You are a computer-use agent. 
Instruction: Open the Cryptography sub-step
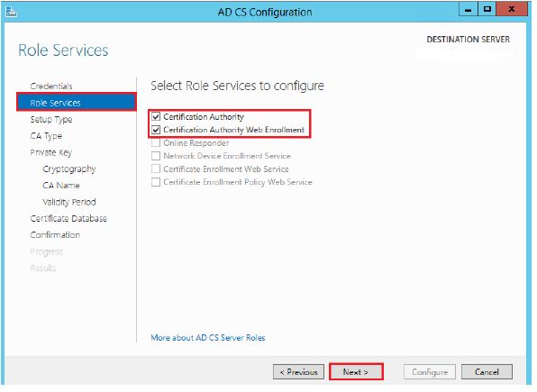point(69,169)
